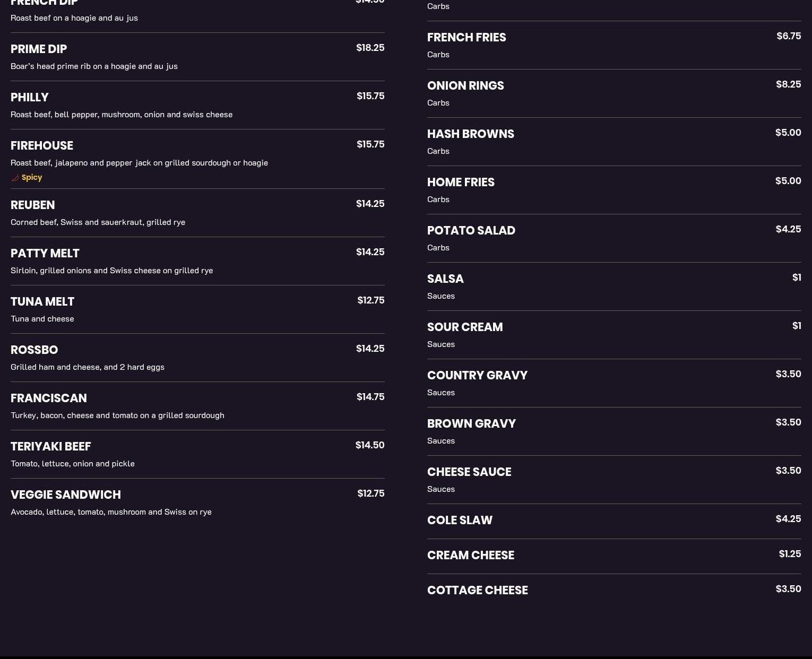Choose Hash Browns side item
The width and height of the screenshot is (812, 659).
pos(471,134)
